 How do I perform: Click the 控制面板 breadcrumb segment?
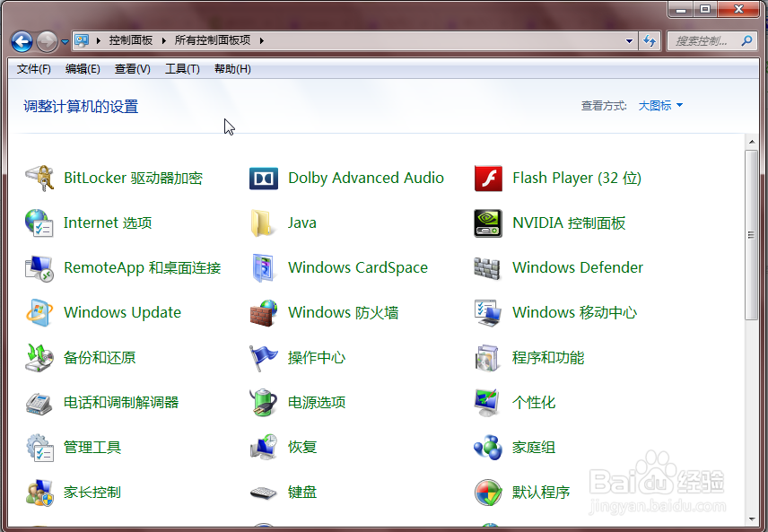[131, 40]
